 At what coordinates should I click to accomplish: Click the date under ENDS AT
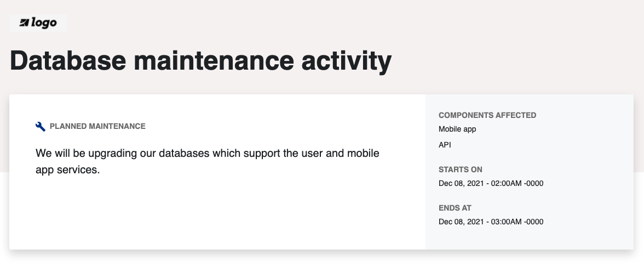pyautogui.click(x=461, y=222)
